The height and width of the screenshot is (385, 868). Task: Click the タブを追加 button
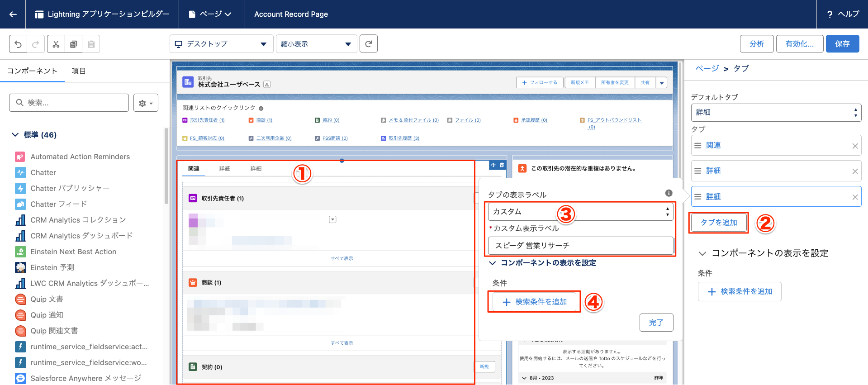click(x=718, y=223)
